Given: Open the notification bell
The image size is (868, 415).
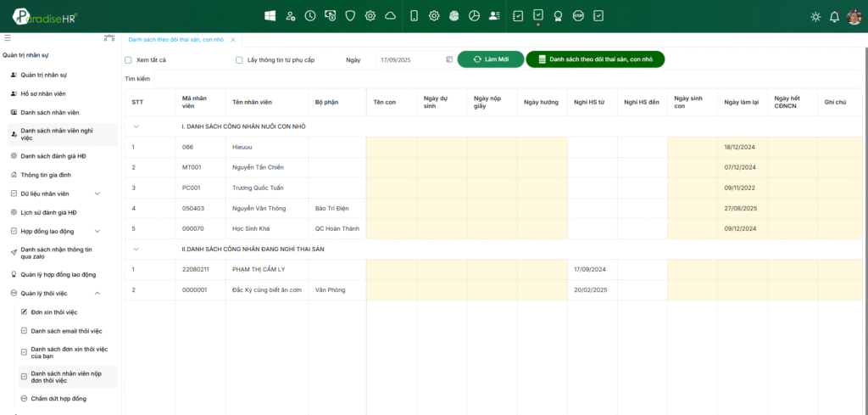Looking at the screenshot, I should coord(834,17).
